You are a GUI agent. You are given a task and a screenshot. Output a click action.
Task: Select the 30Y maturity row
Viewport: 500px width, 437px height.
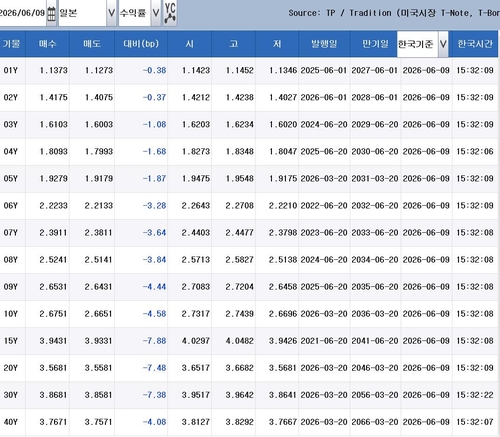click(249, 395)
